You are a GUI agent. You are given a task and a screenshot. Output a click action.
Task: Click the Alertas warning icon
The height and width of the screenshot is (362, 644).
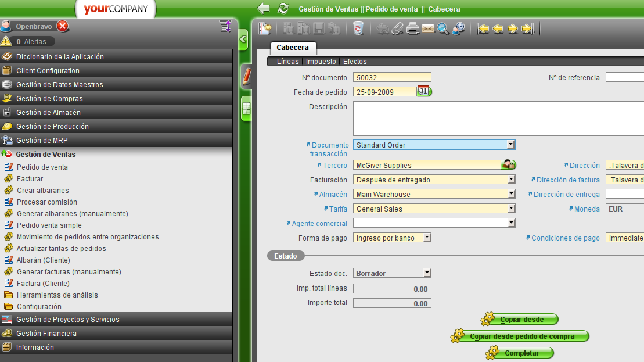tap(6, 41)
